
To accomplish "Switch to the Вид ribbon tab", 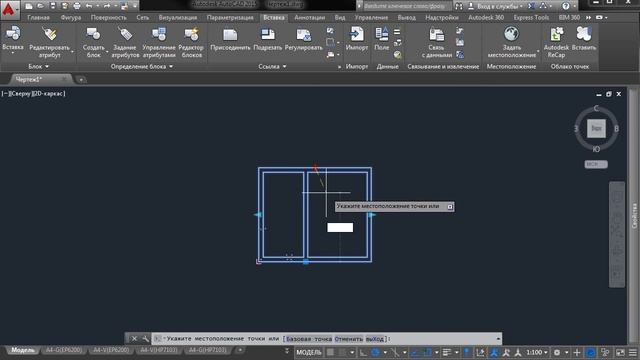I will click(x=340, y=18).
